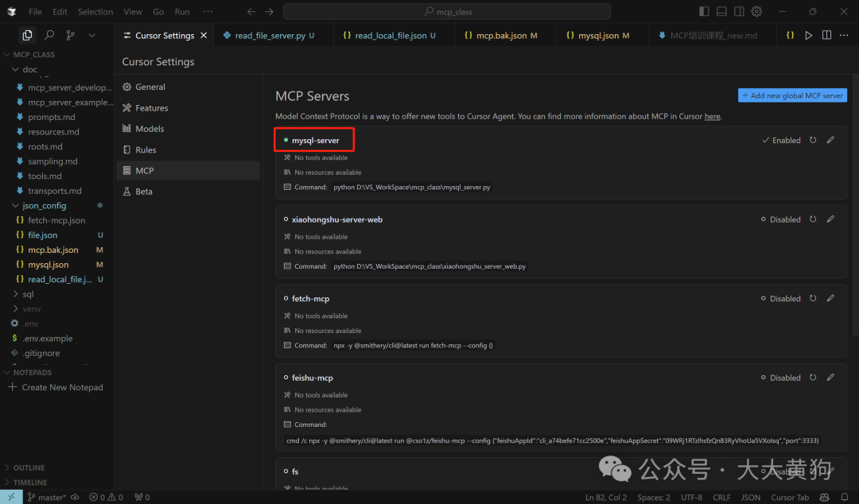Enable feishu-mcp via Disabled toggle
This screenshot has width=859, height=504.
pyautogui.click(x=781, y=378)
